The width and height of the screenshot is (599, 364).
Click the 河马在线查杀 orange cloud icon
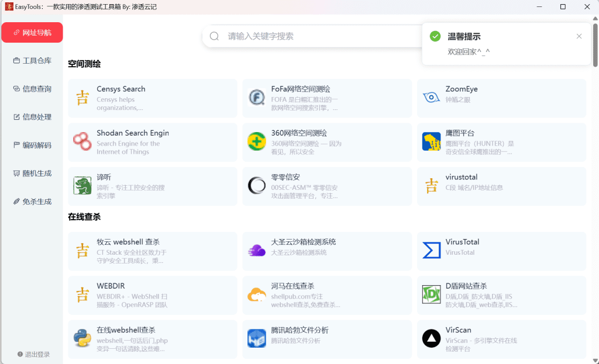pyautogui.click(x=257, y=295)
